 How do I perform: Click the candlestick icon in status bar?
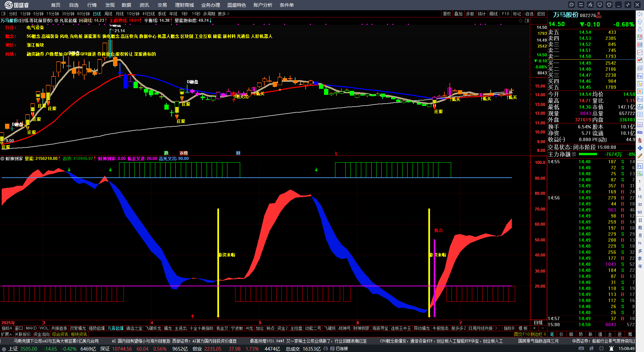pos(592,349)
